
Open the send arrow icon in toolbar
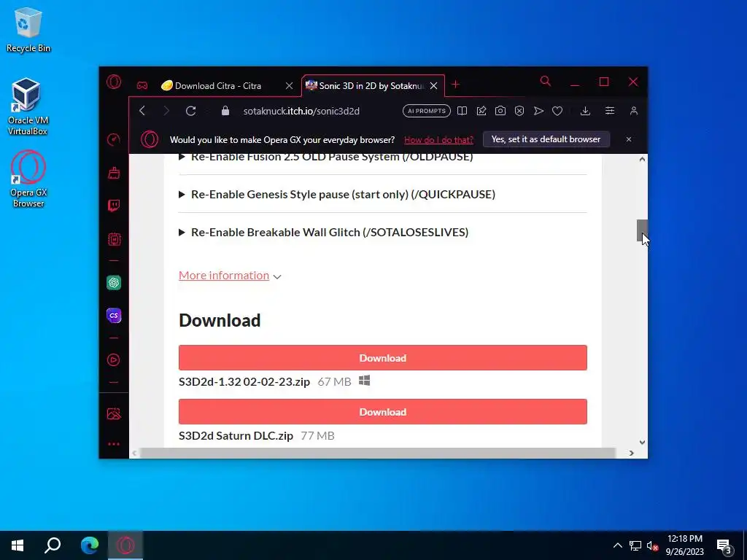click(x=538, y=111)
